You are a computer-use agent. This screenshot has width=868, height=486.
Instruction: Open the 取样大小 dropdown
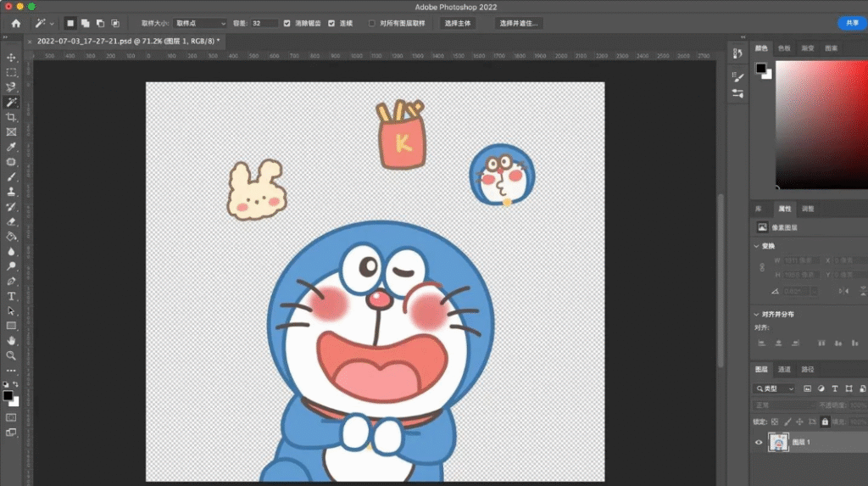click(x=200, y=23)
